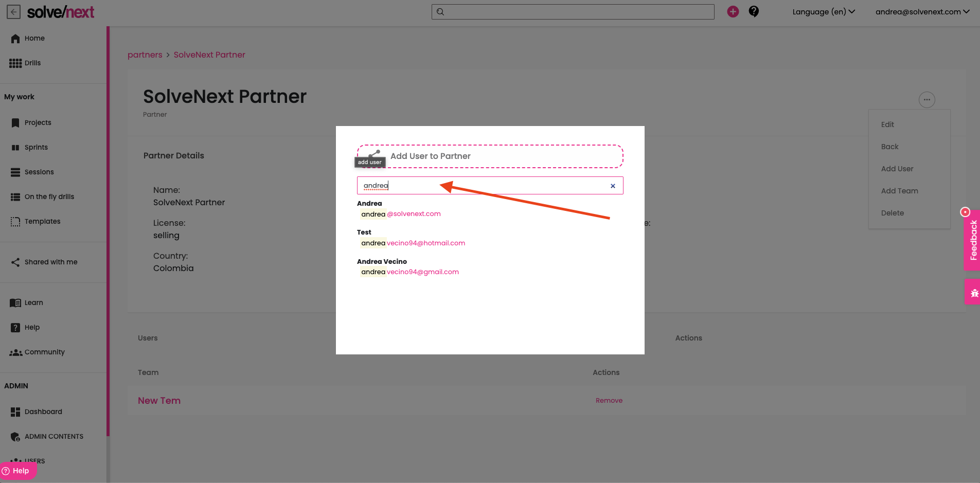The height and width of the screenshot is (483, 980).
Task: Open the question mark help icon
Action: (754, 11)
